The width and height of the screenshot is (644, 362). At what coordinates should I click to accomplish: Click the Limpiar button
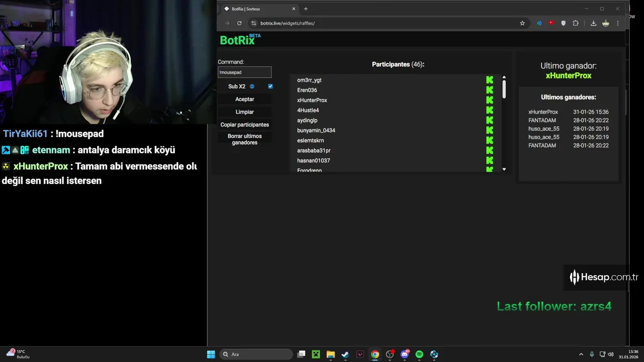(245, 112)
